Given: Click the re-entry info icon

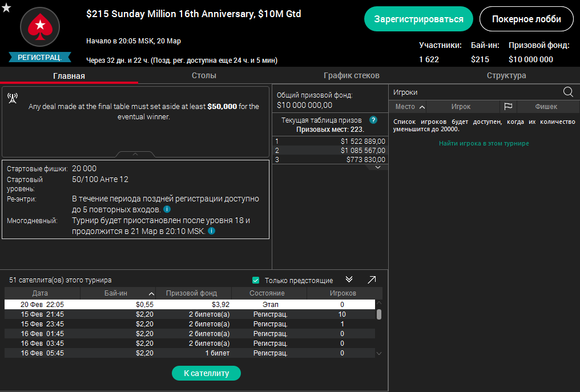Looking at the screenshot, I should [x=167, y=210].
